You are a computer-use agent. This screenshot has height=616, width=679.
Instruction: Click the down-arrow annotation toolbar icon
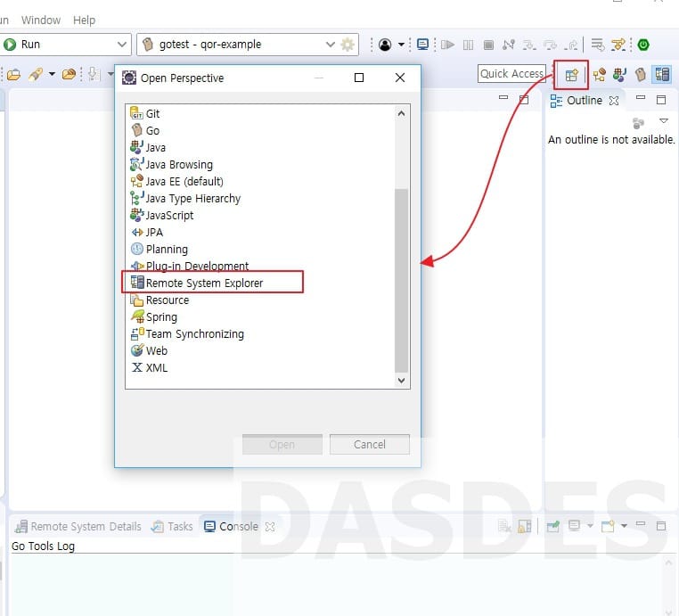pos(94,75)
